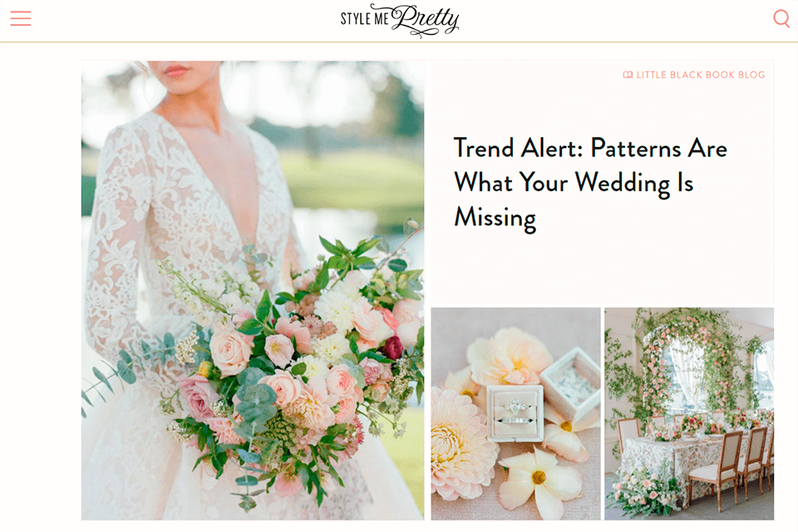Go home via Style Me Pretty logo
The image size is (798, 532).
[x=400, y=20]
